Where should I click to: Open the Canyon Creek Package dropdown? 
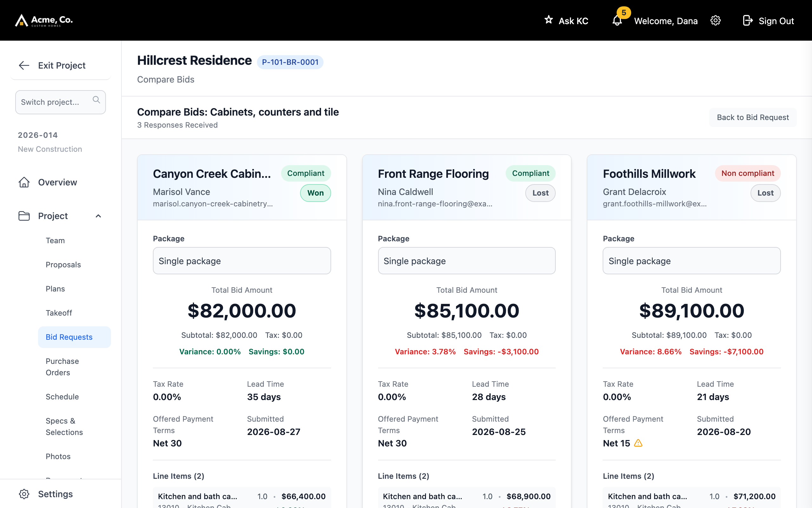[242, 261]
